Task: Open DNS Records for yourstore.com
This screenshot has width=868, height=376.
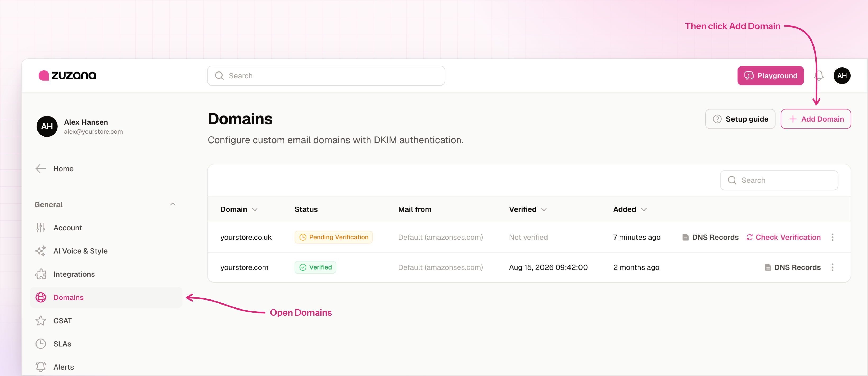Action: point(793,267)
